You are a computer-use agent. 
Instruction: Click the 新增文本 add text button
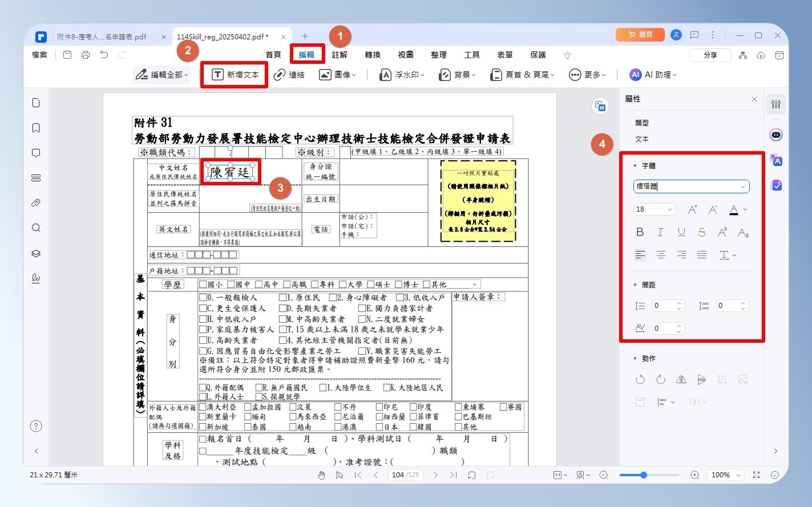pos(235,75)
